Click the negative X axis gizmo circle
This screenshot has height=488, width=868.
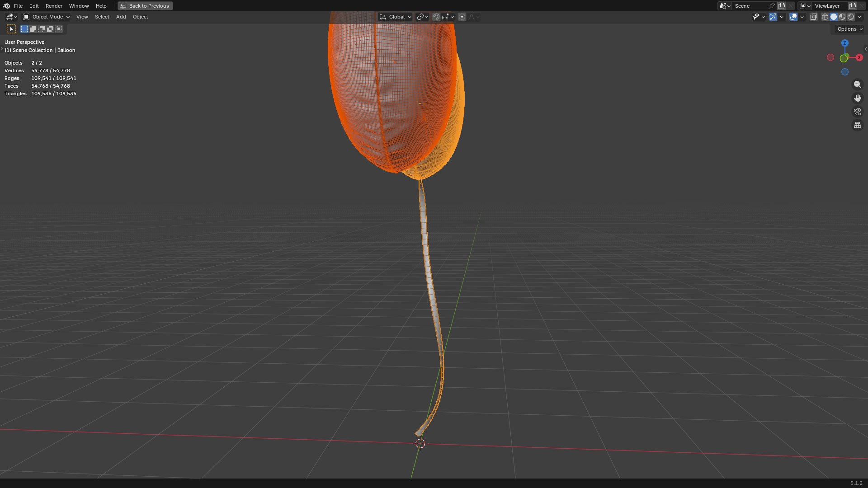pos(830,57)
